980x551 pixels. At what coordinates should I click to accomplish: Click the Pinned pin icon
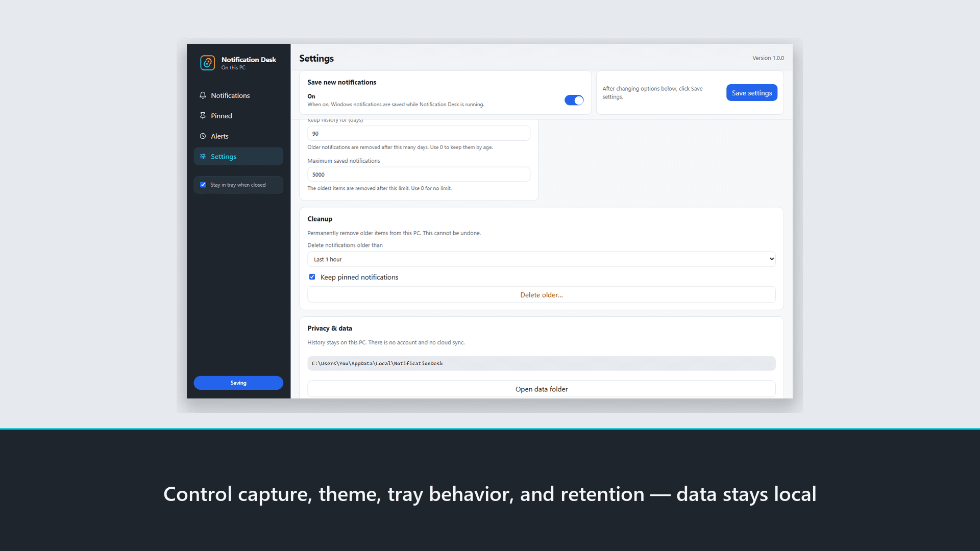click(203, 116)
